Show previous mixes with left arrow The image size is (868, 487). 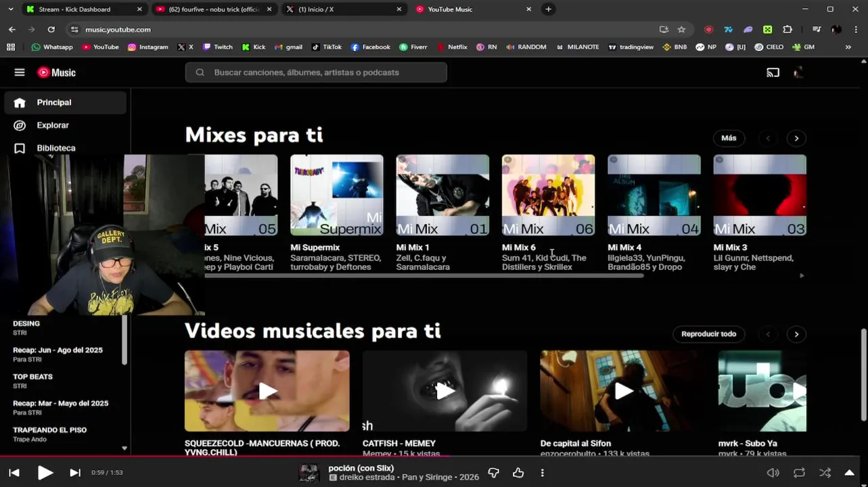[x=768, y=138]
